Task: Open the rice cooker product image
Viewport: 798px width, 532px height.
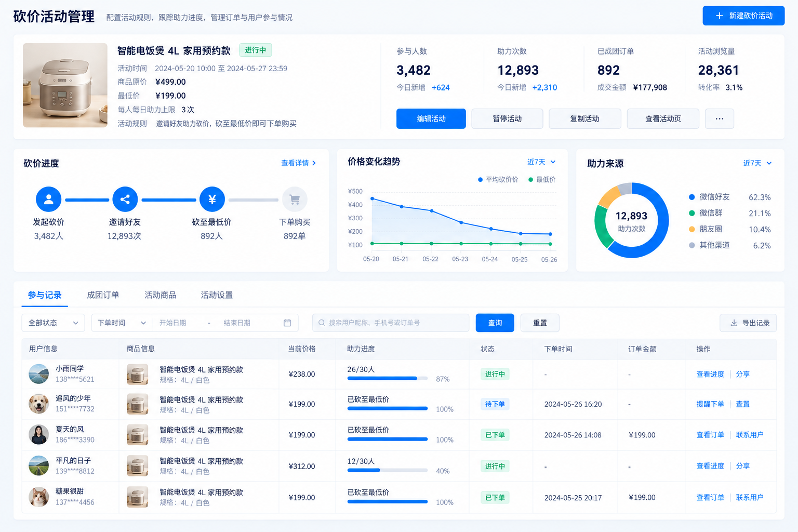Action: (65, 85)
